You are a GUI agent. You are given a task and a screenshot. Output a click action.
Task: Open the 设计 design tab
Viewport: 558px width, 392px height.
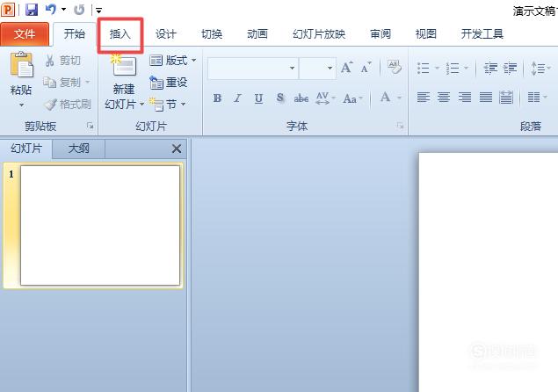point(166,34)
